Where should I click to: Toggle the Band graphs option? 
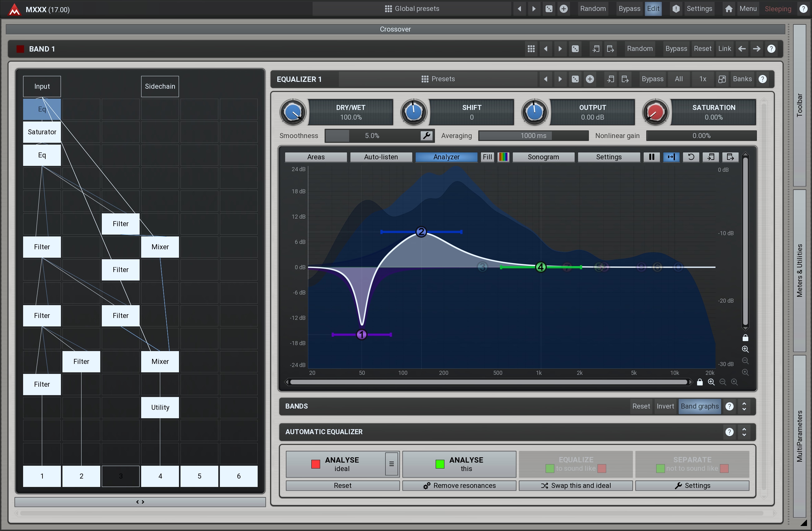coord(699,406)
